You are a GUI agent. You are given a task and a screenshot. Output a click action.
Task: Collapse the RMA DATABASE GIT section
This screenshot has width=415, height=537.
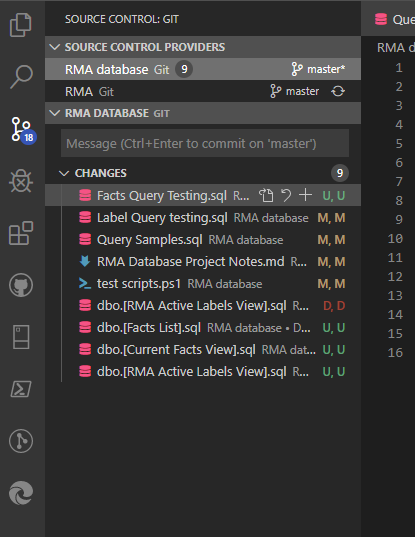click(55, 113)
